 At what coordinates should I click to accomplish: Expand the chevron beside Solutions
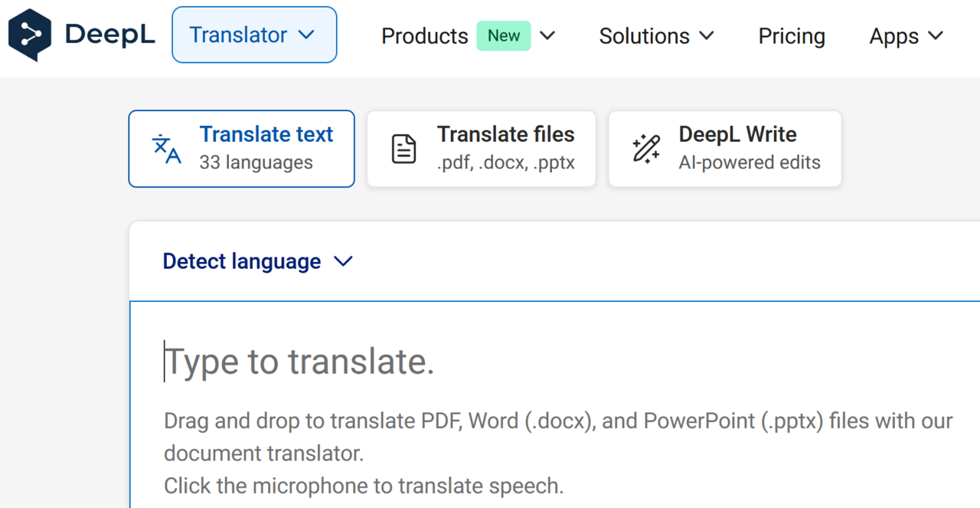point(707,36)
